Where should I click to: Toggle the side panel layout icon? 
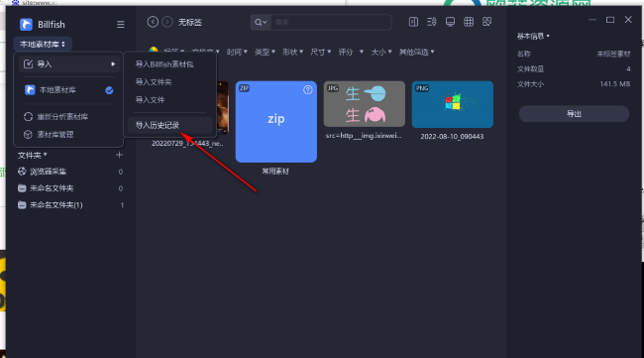[x=413, y=22]
